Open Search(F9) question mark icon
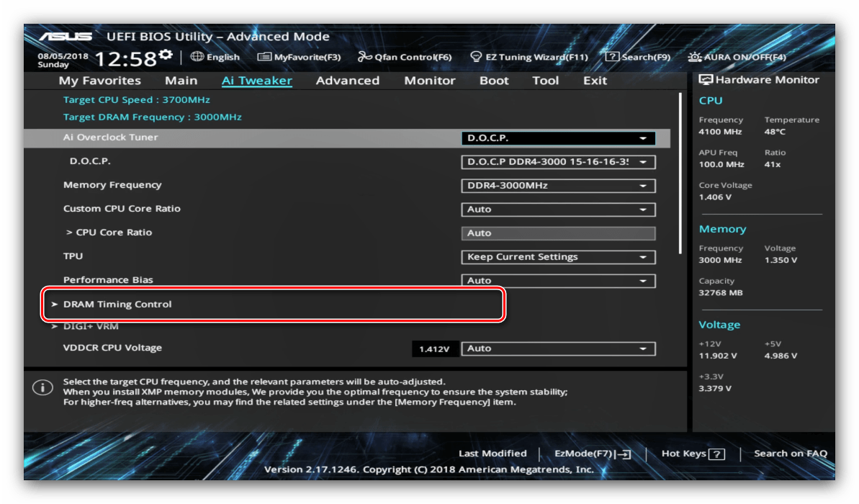 pos(612,57)
